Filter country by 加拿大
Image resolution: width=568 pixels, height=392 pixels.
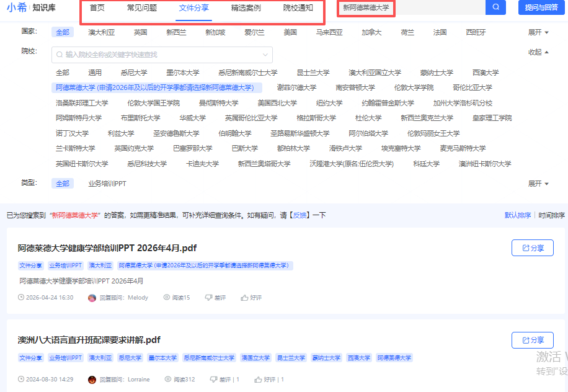pyautogui.click(x=371, y=32)
